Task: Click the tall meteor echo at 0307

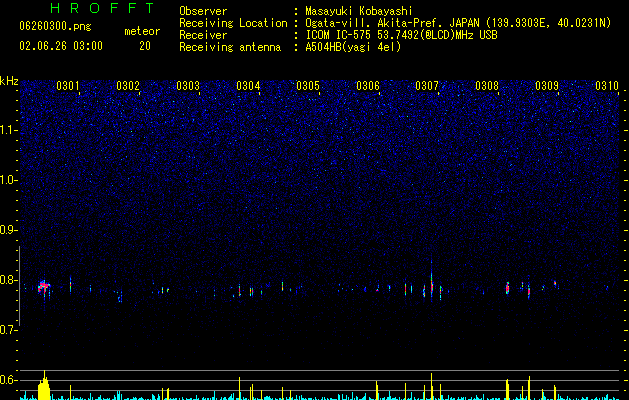Action: point(432,283)
